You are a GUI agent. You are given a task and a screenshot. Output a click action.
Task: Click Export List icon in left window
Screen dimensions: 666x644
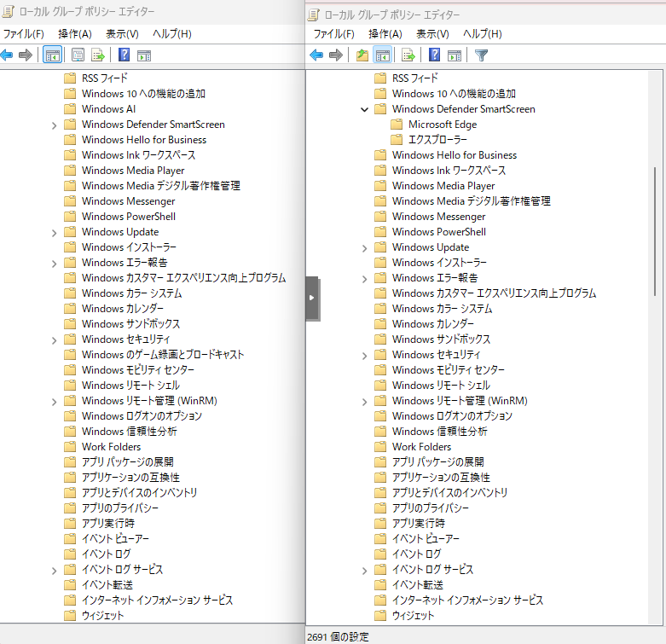tap(98, 55)
